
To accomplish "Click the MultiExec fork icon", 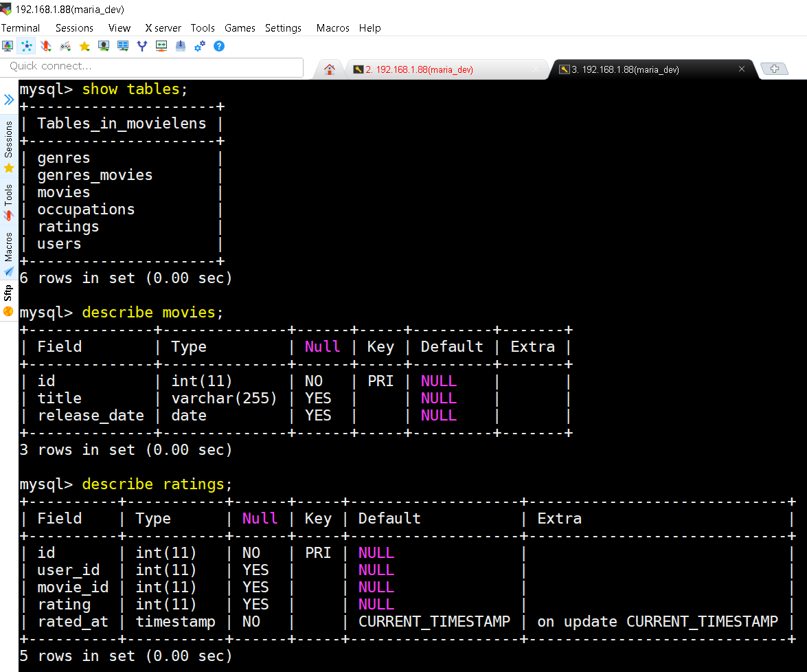I will point(142,46).
